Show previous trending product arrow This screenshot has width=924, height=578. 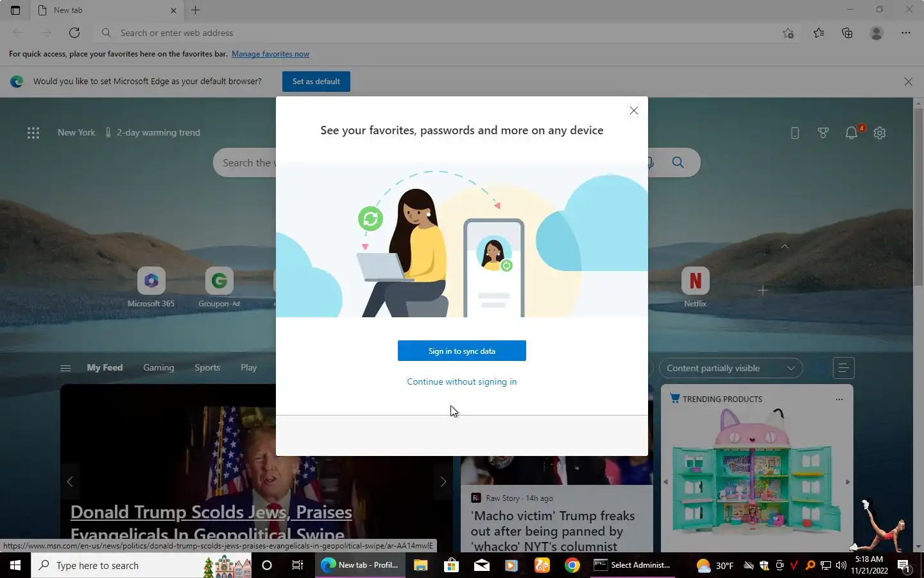click(665, 482)
